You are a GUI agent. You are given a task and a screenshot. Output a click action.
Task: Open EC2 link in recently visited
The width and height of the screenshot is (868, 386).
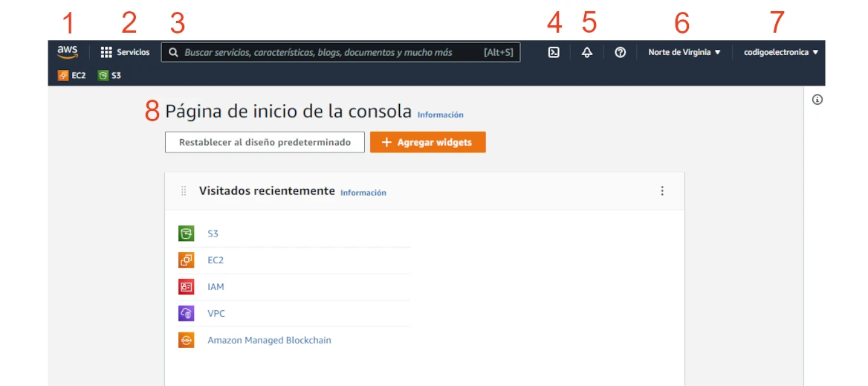click(216, 260)
